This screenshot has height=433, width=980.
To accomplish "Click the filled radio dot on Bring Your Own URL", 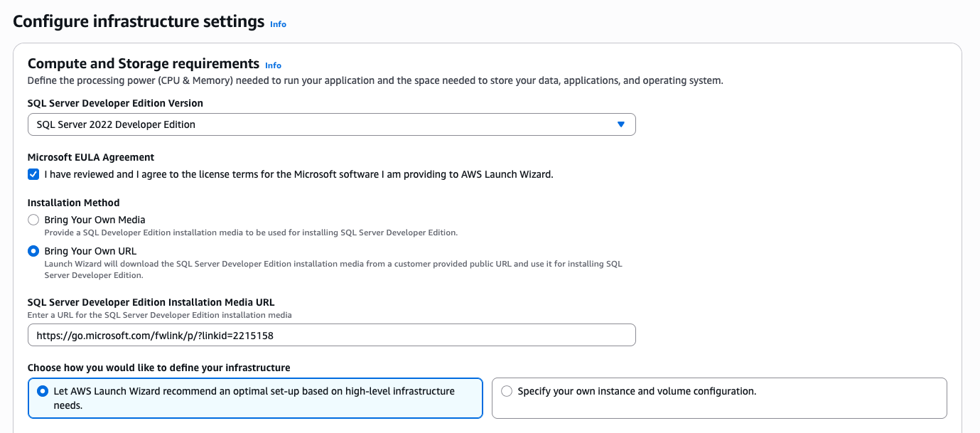I will [33, 250].
